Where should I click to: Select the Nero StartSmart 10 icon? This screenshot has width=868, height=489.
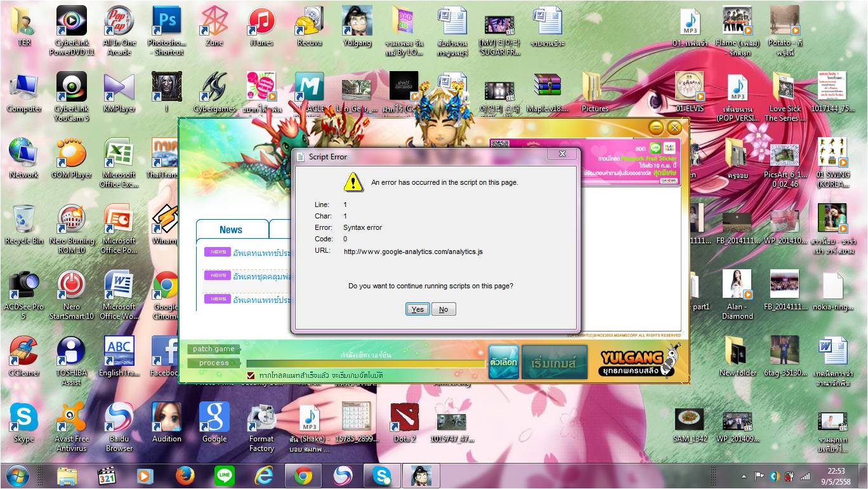click(x=72, y=295)
